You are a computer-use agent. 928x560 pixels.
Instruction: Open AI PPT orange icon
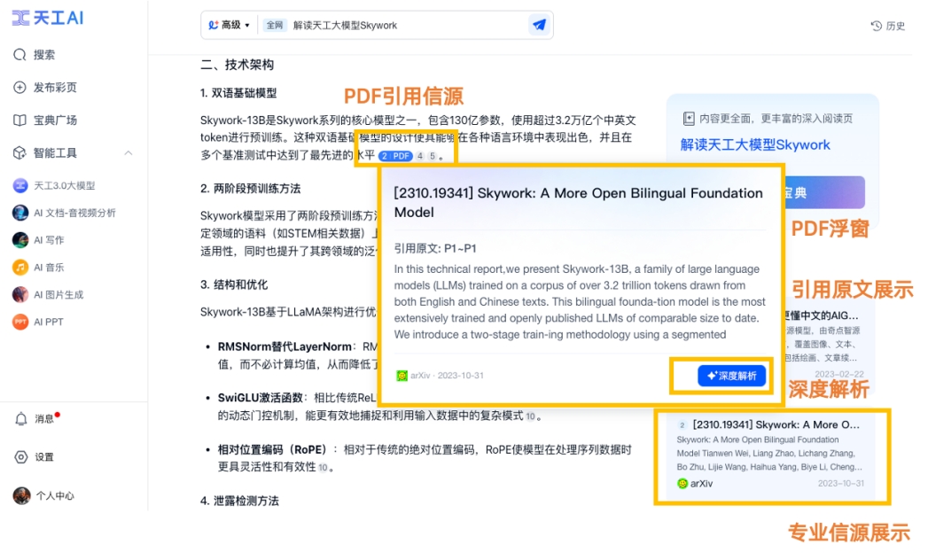(20, 322)
